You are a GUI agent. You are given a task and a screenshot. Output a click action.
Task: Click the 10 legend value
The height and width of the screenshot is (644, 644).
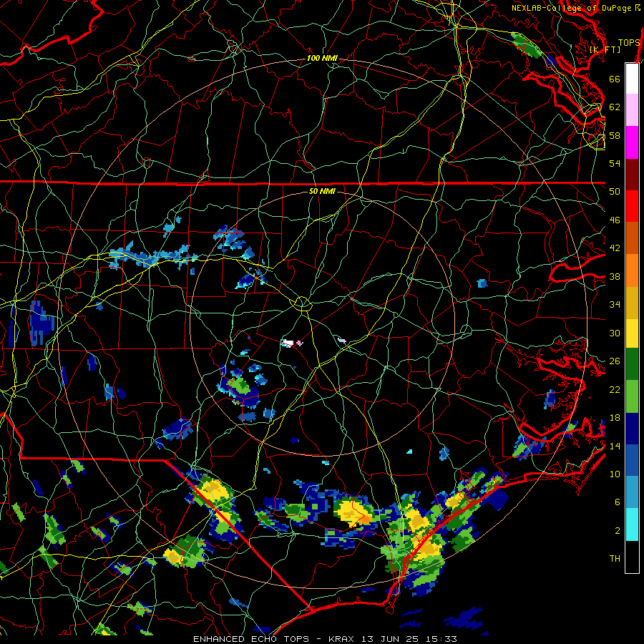point(615,474)
